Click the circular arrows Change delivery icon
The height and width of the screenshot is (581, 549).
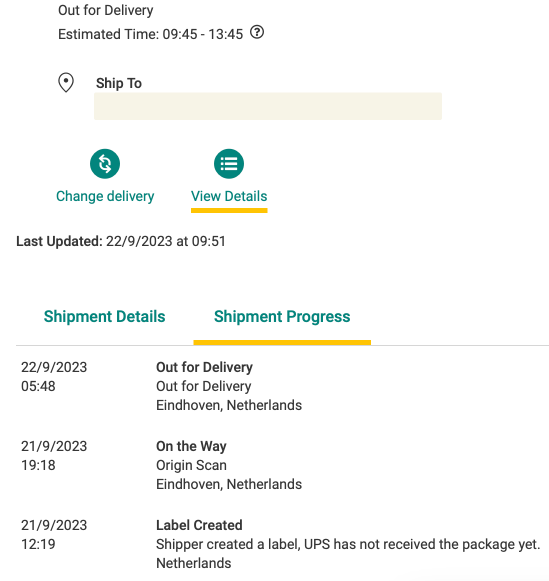tap(105, 164)
